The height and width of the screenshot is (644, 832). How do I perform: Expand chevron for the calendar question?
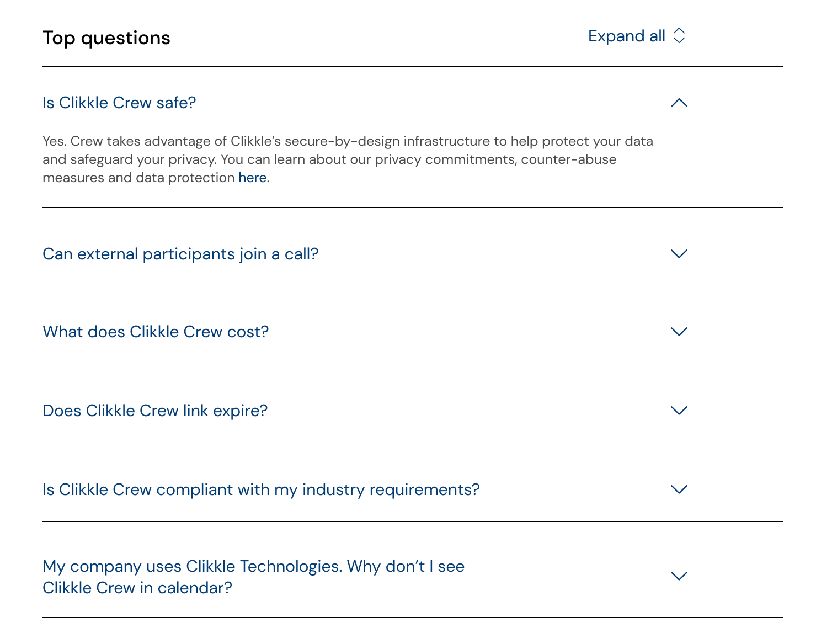[679, 576]
